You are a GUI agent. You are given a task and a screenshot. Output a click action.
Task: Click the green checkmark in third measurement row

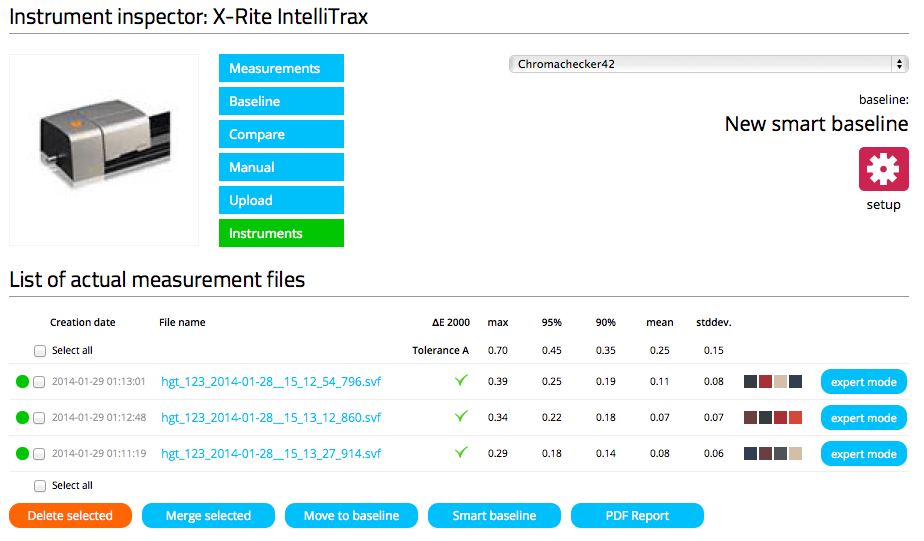(461, 453)
